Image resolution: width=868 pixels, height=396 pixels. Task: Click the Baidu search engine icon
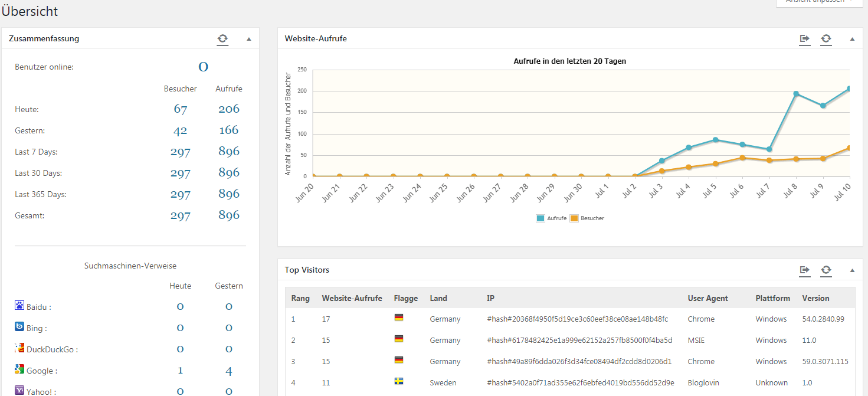(19, 306)
